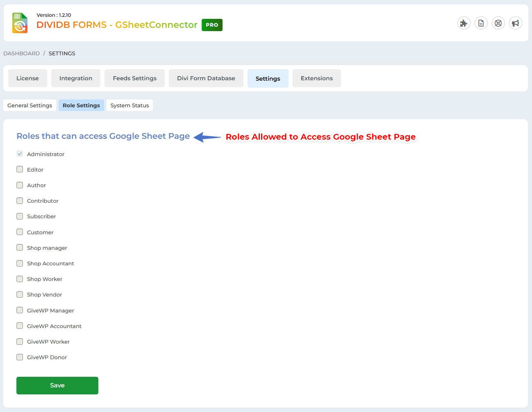
Task: Tick the GiveWP Donor checkbox
Action: [20, 357]
